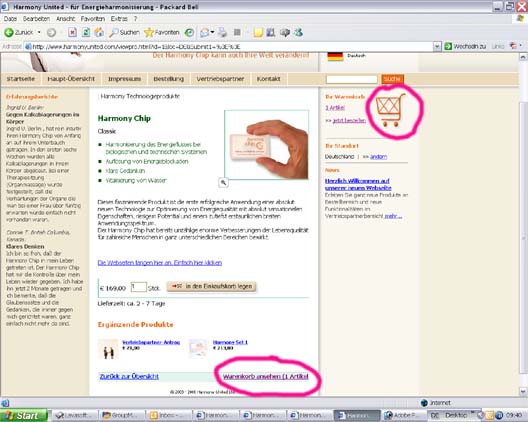Click the Harmony Set 1 thumbnail image
This screenshot has height=422, width=528.
[x=198, y=349]
